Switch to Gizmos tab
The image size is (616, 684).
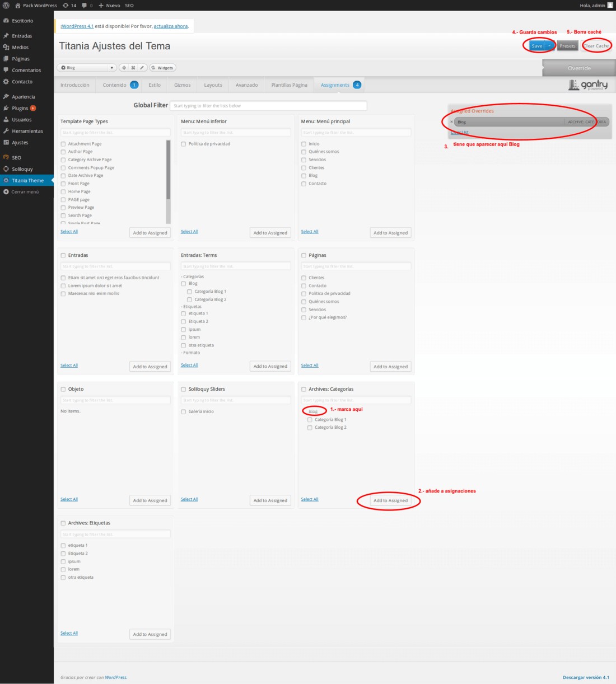183,85
